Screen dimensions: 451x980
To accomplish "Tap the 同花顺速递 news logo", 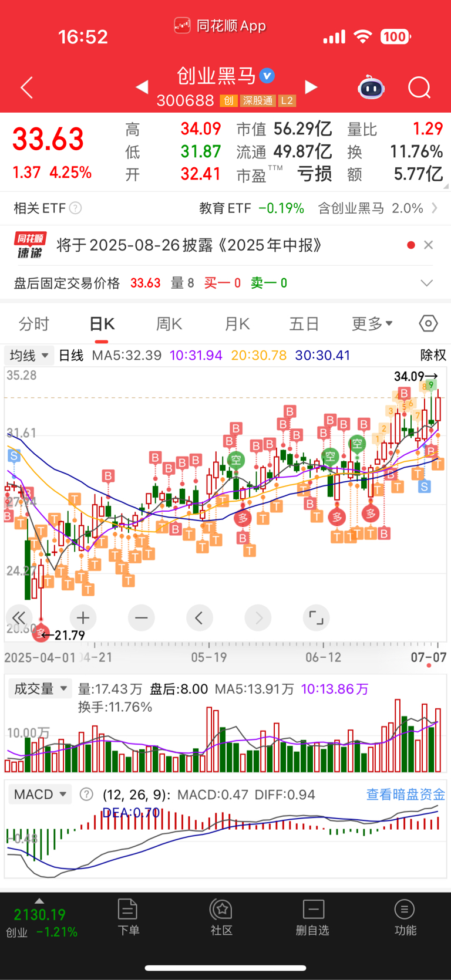I will (x=30, y=245).
